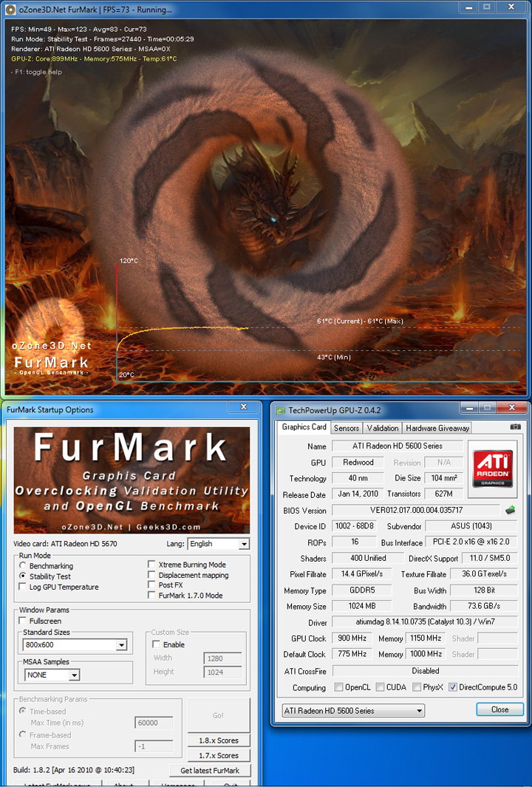Uncheck DirectCompute 5.0 checkbox

[453, 687]
